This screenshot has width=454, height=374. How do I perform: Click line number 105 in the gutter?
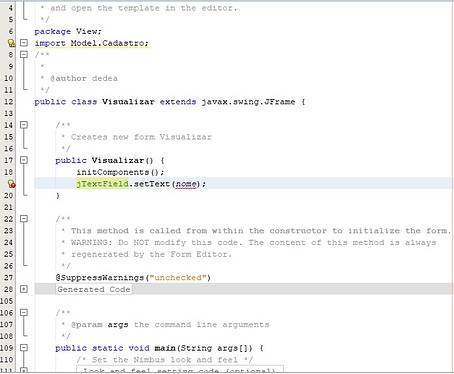pos(7,301)
